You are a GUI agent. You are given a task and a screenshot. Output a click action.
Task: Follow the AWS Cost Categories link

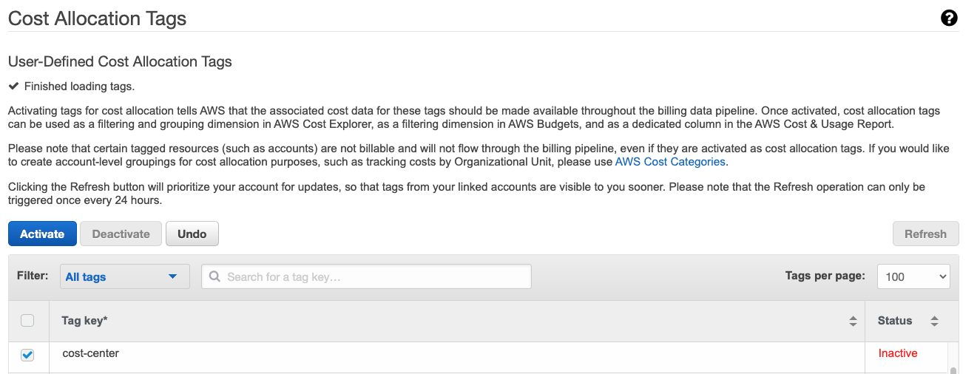coord(671,162)
